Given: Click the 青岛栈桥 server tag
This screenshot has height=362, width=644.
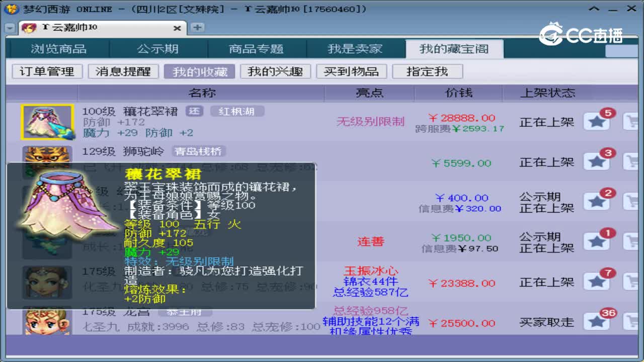Looking at the screenshot, I should 199,151.
